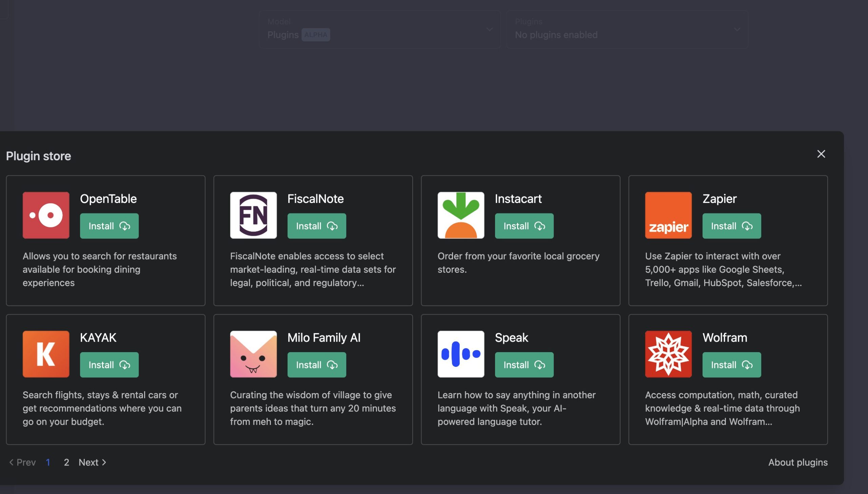Install the OpenTable plugin
This screenshot has height=494, width=868.
pos(109,226)
